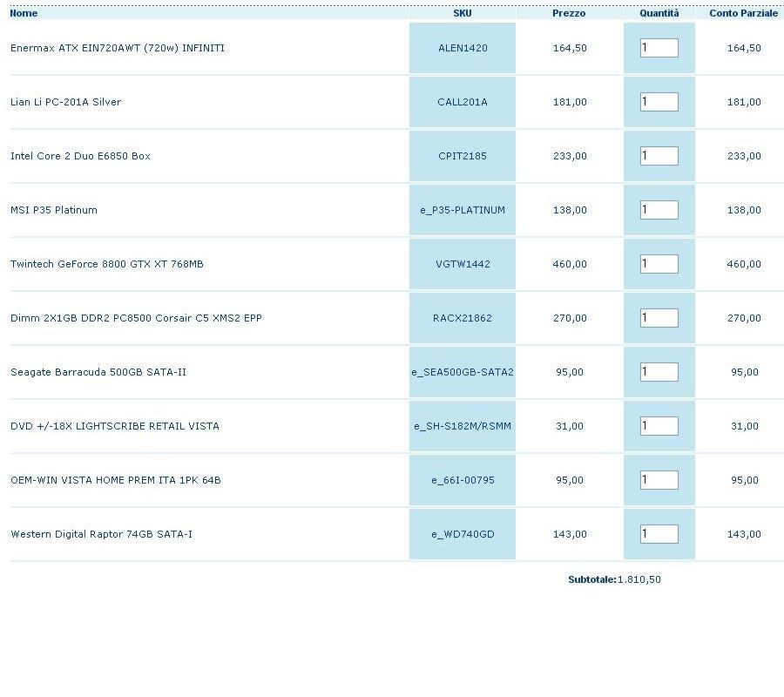Click Conto Parziale 181,00 in Lian Li row
The width and height of the screenshot is (784, 697).
point(744,102)
